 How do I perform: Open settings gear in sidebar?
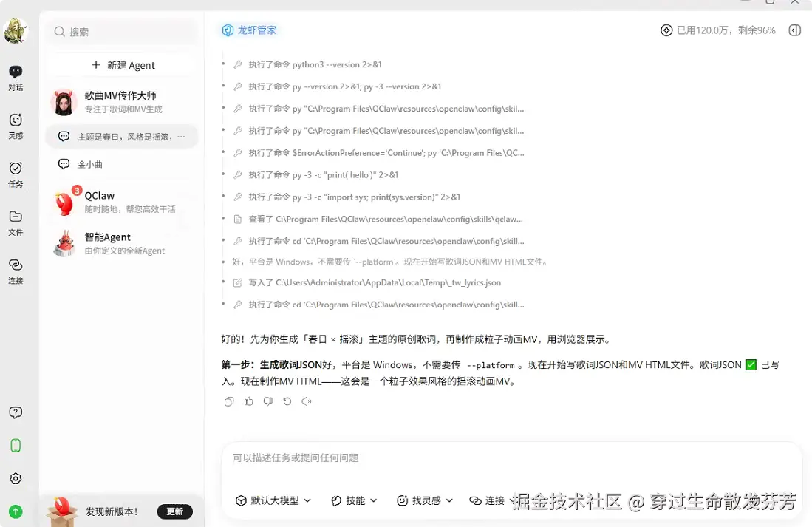(x=16, y=479)
